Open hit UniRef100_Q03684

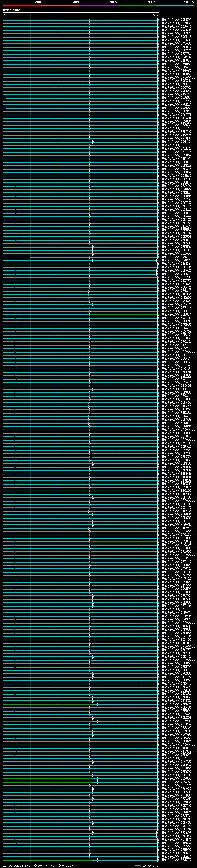tap(177, 30)
